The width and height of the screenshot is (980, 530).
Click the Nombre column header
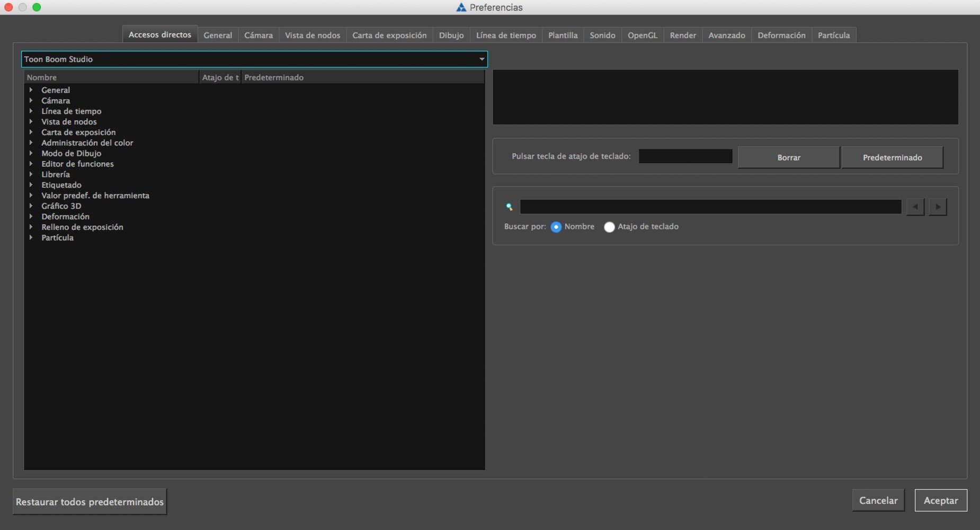(x=112, y=77)
